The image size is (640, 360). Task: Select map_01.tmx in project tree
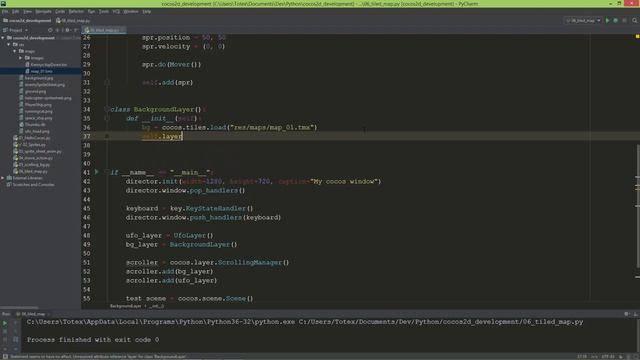[x=41, y=71]
